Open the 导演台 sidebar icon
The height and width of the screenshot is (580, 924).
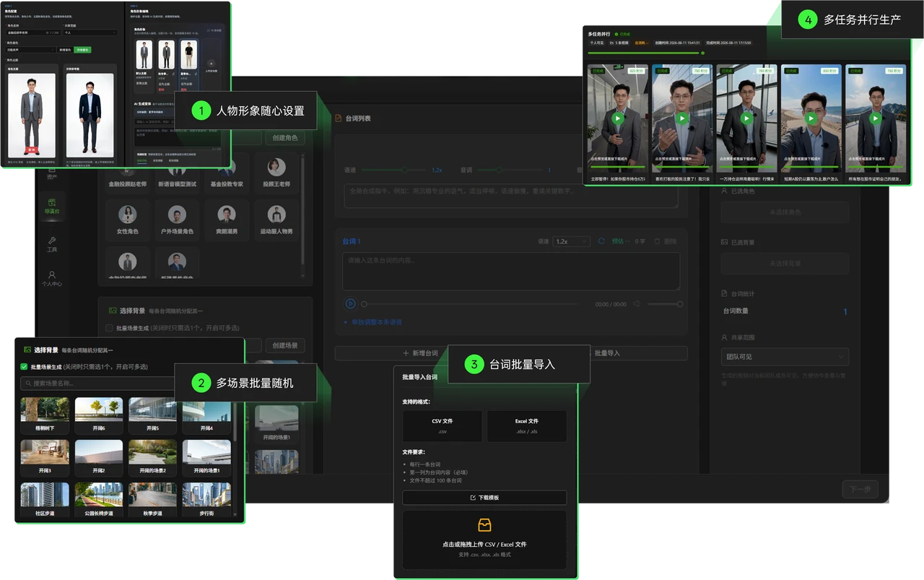click(51, 203)
